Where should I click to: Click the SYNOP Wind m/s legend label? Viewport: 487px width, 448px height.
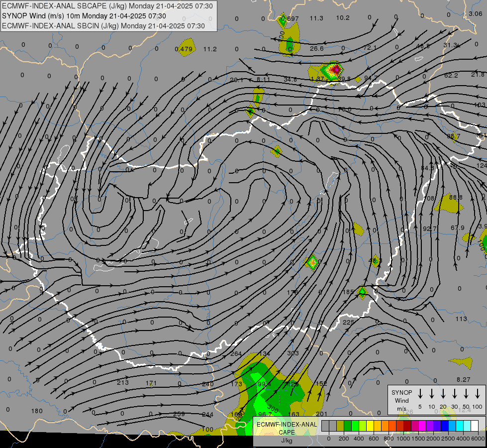pos(401,400)
